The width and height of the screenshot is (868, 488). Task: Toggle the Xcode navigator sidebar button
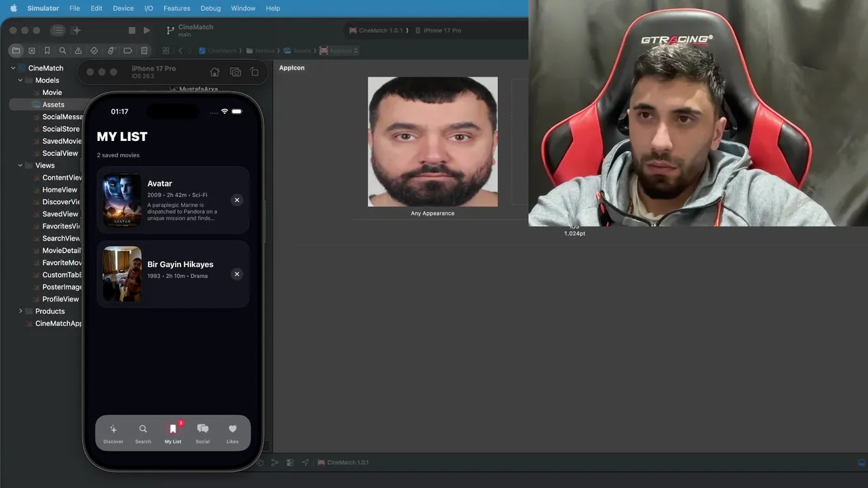(58, 30)
